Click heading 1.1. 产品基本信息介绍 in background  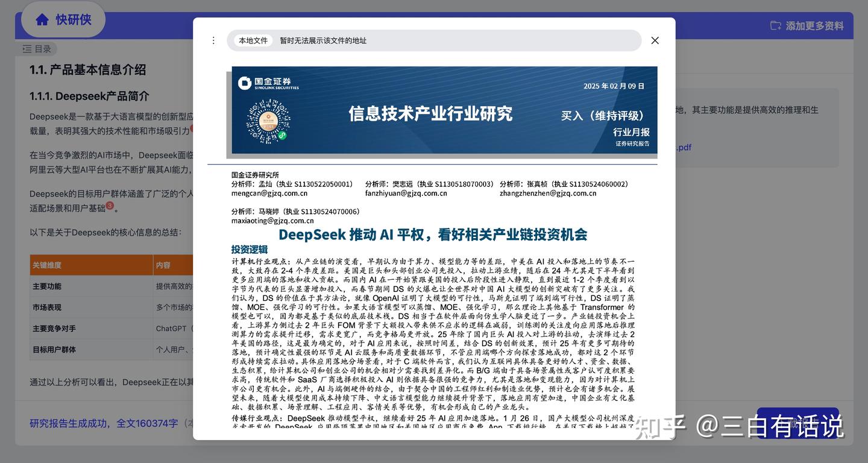(88, 69)
